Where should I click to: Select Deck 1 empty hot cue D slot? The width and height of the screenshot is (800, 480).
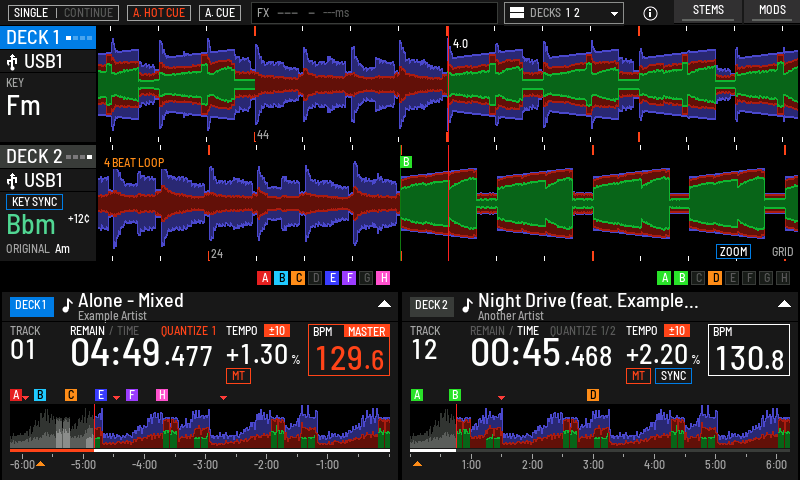click(315, 278)
